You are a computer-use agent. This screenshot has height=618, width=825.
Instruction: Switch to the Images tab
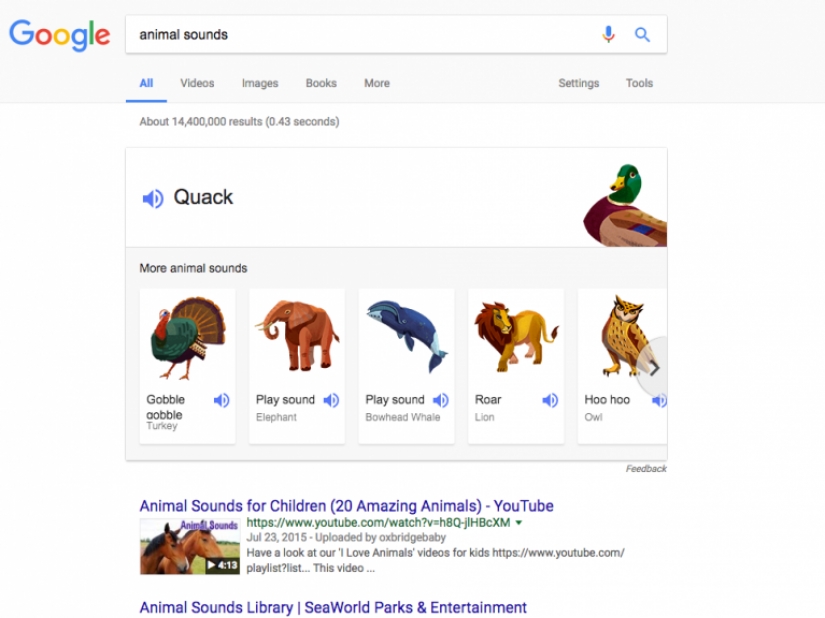[x=259, y=83]
